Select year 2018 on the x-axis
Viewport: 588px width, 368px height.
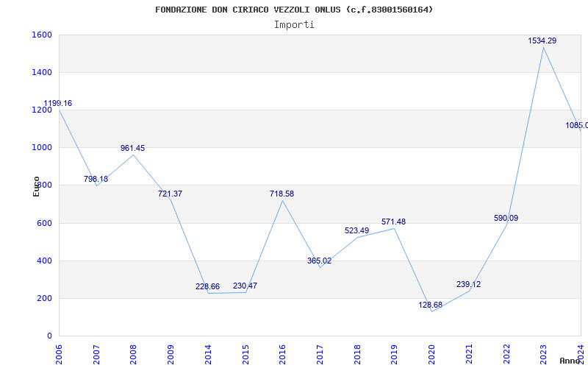[357, 355]
